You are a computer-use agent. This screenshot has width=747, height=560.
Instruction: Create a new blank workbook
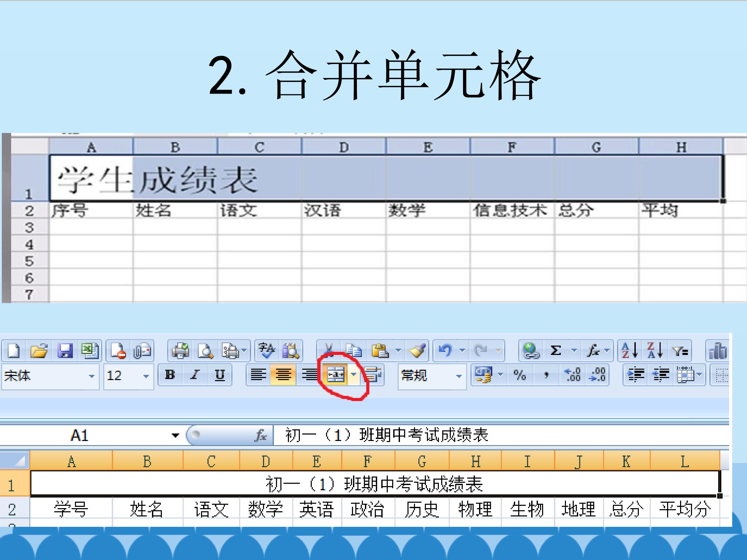(x=14, y=351)
